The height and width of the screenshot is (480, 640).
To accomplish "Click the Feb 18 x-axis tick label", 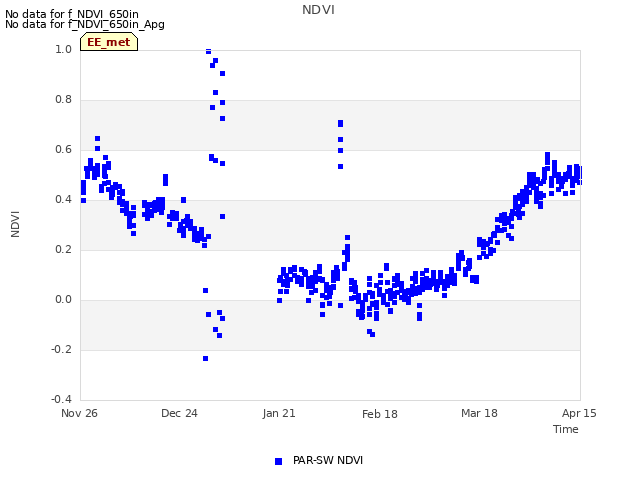I will pos(380,414).
